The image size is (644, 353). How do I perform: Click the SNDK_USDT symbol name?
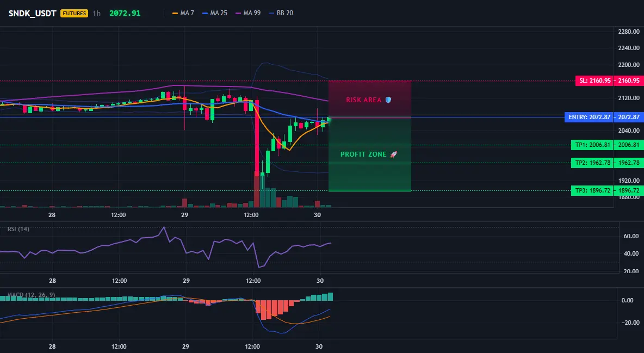point(33,13)
